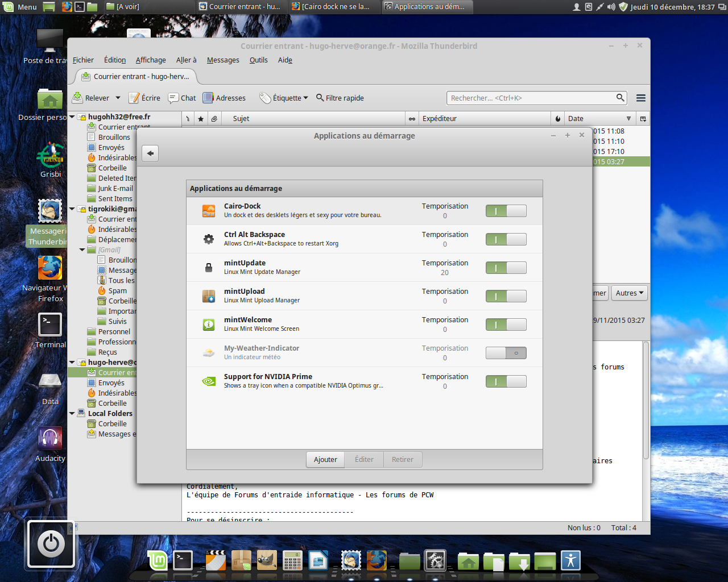
Task: Go back with the arrow button in startup dialog
Action: 150,153
